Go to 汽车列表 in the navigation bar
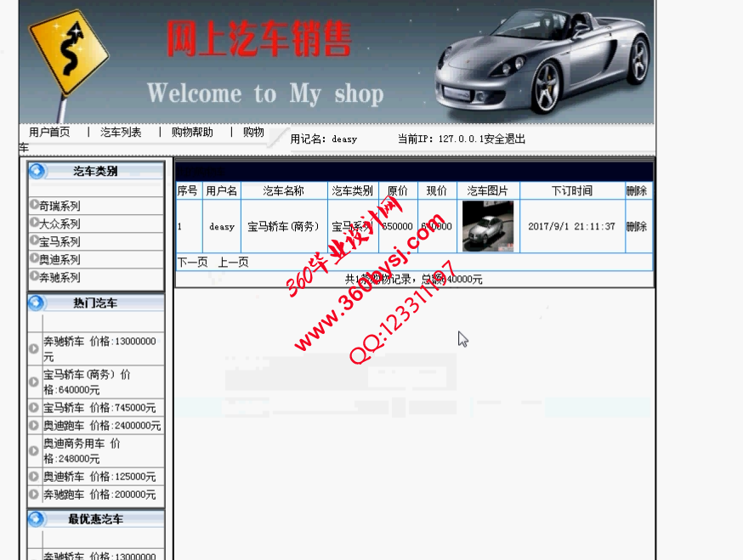The height and width of the screenshot is (560, 743). [x=121, y=133]
